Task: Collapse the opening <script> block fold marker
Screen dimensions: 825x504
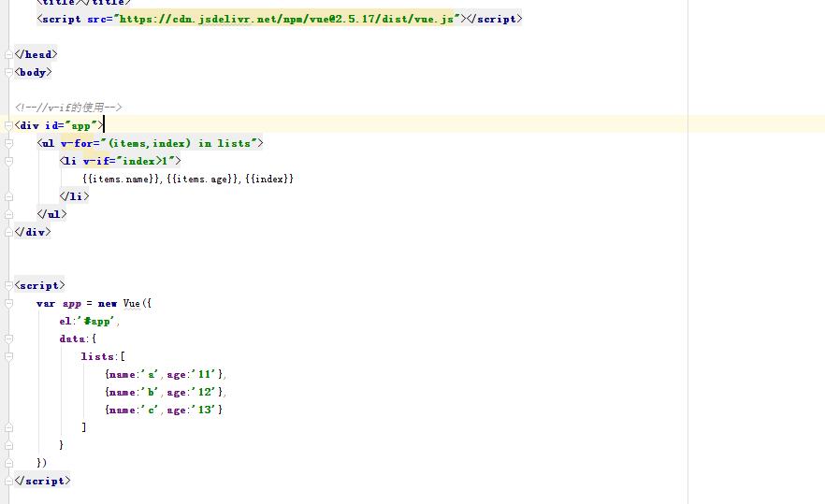Action: point(8,285)
